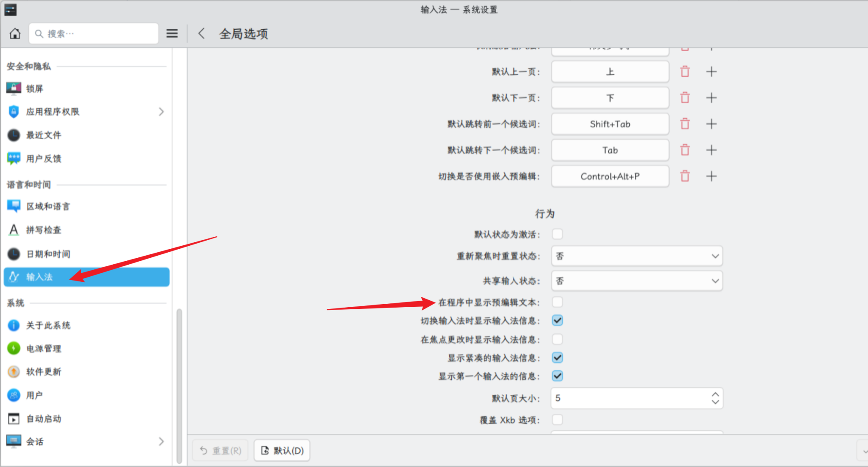The height and width of the screenshot is (467, 868).
Task: Remove the Shift+Tab shortcut via the trash icon
Action: [x=685, y=124]
